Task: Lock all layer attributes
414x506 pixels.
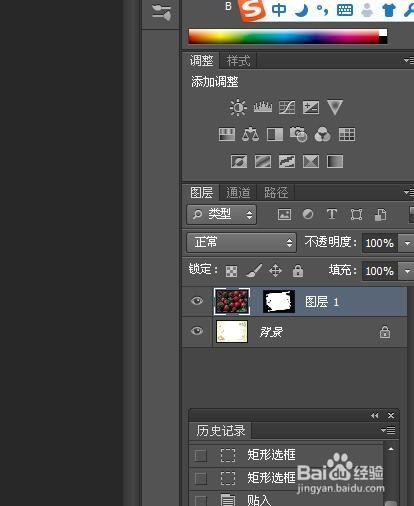Action: pyautogui.click(x=298, y=271)
